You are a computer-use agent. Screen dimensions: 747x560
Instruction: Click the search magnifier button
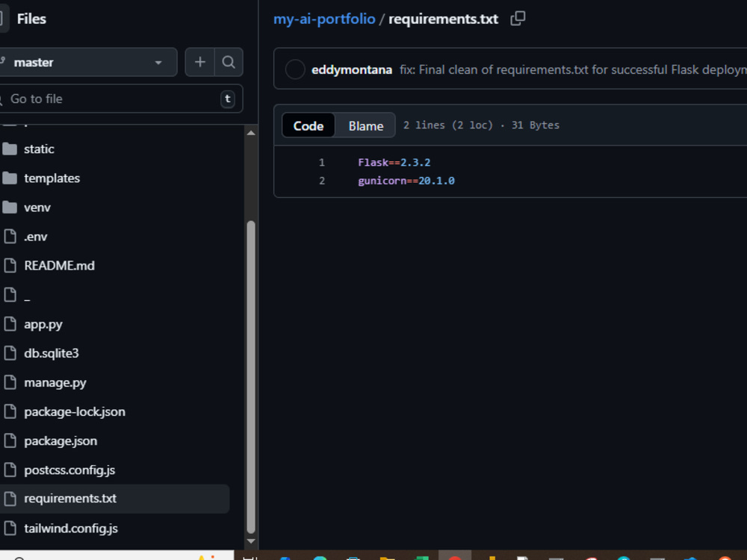229,62
